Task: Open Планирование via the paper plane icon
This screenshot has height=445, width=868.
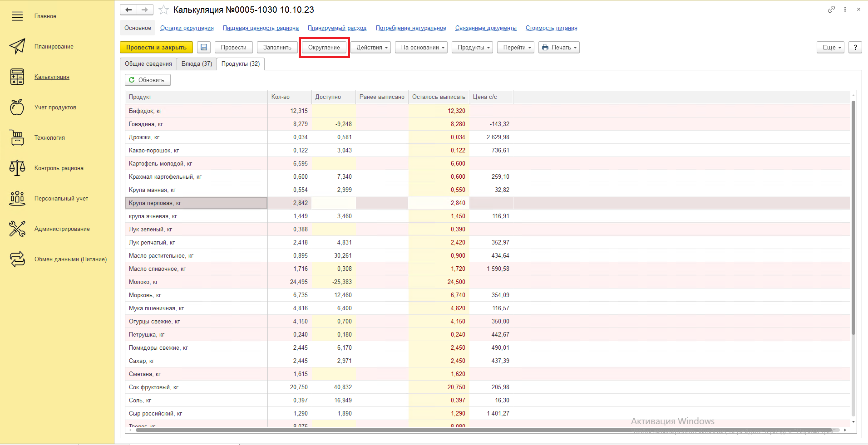Action: 17,46
